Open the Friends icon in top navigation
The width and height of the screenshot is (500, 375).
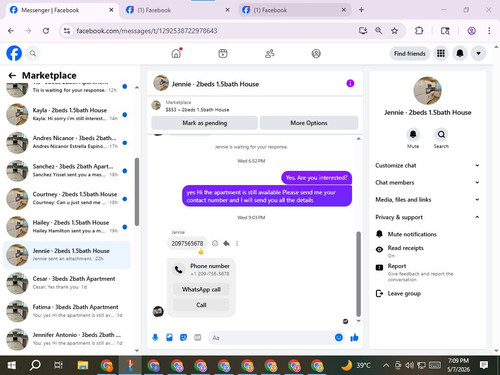coord(269,53)
